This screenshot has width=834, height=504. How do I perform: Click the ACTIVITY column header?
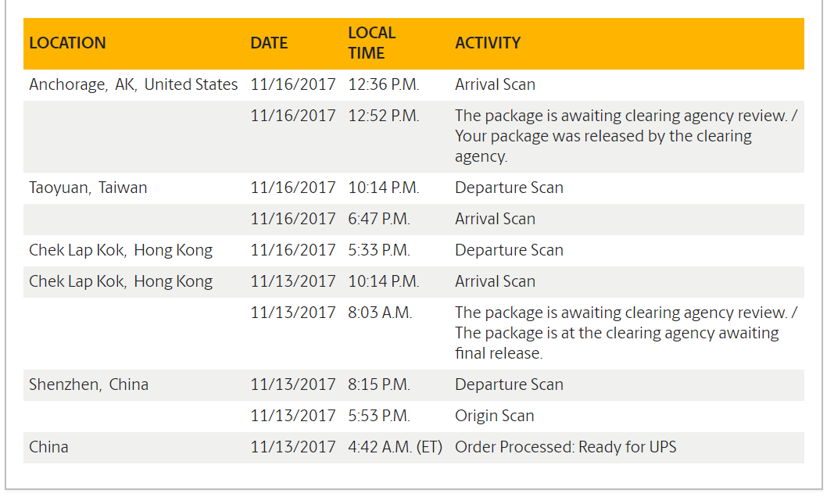pos(488,43)
